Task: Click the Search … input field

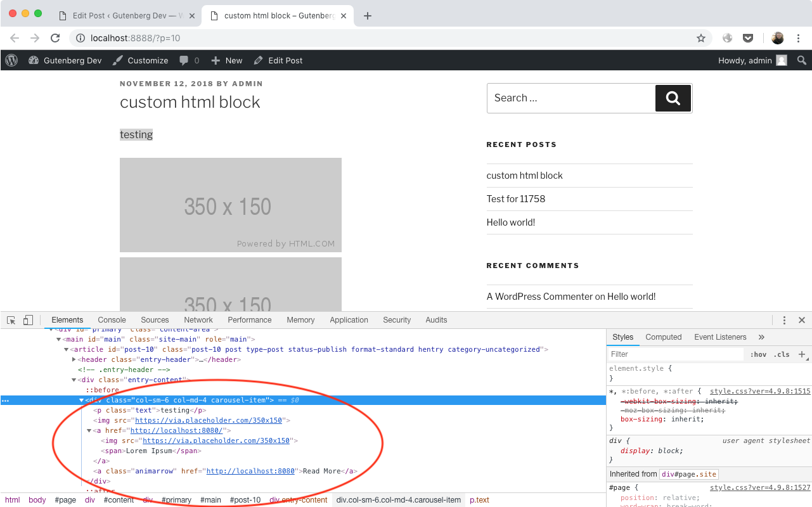Action: [571, 98]
